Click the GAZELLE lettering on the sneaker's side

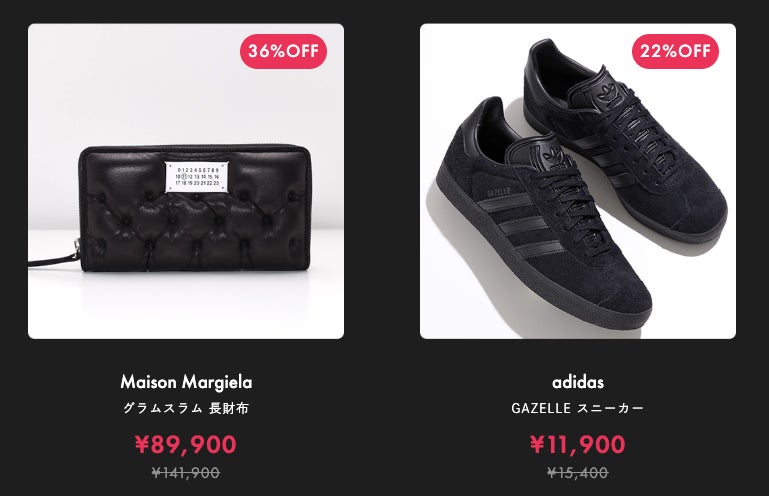click(499, 191)
